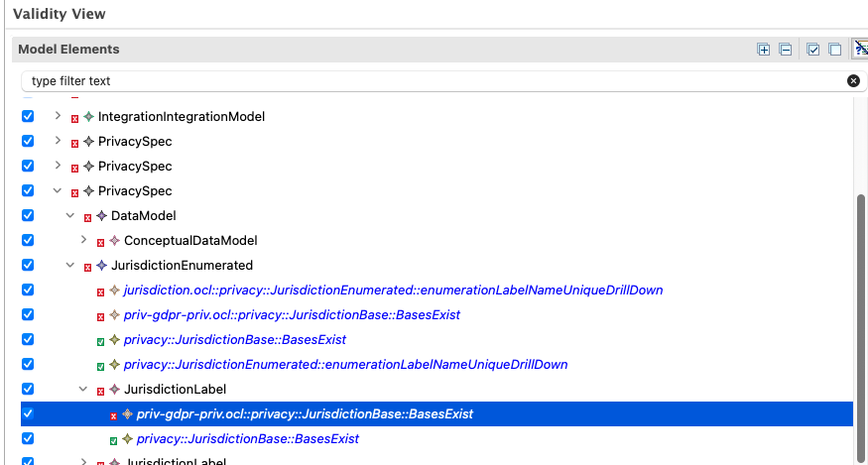Select the IntegrationIntegrationModel tree row
The height and width of the screenshot is (465, 868).
tap(182, 117)
